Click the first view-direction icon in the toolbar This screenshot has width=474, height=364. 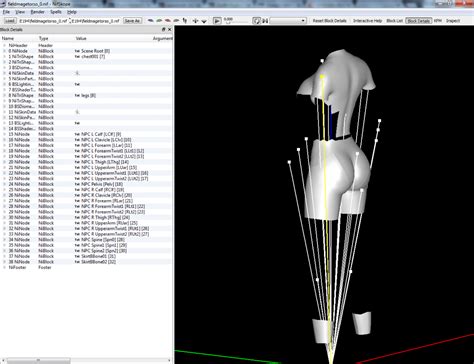click(151, 21)
